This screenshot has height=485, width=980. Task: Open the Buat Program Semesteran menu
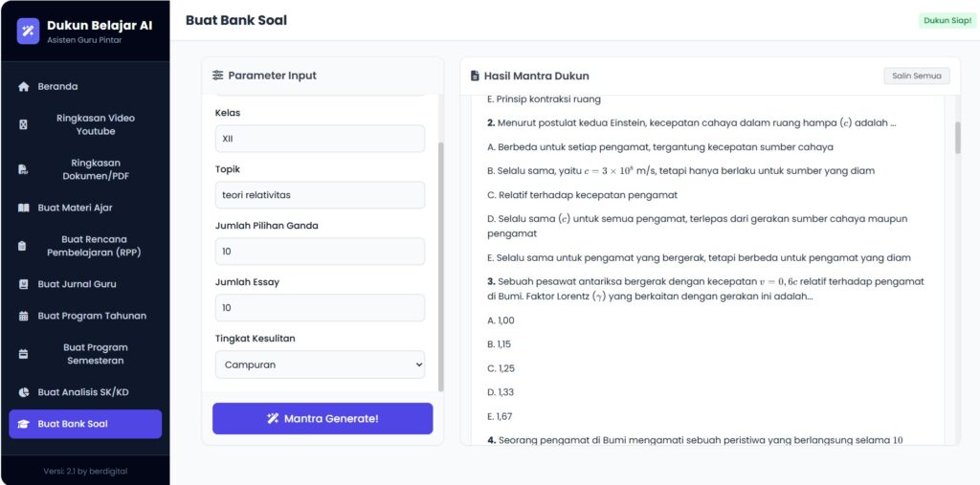pos(95,354)
